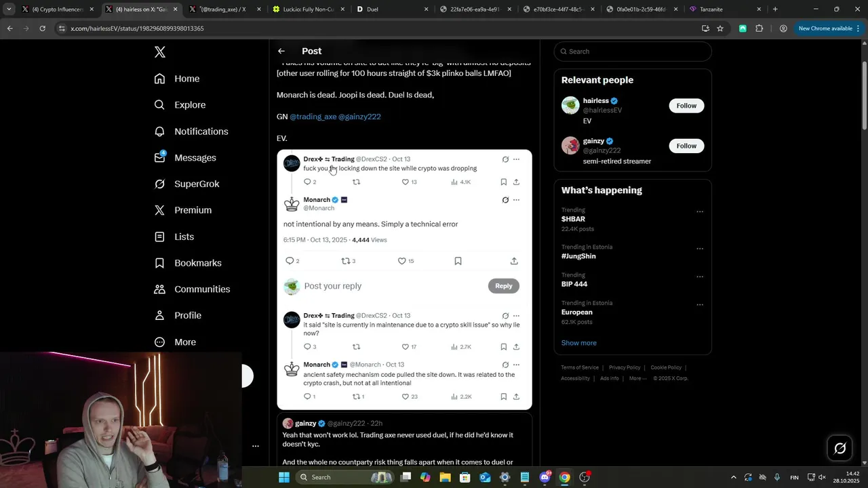Switch to the @trading_axe tab
868x488 pixels.
pos(224,9)
